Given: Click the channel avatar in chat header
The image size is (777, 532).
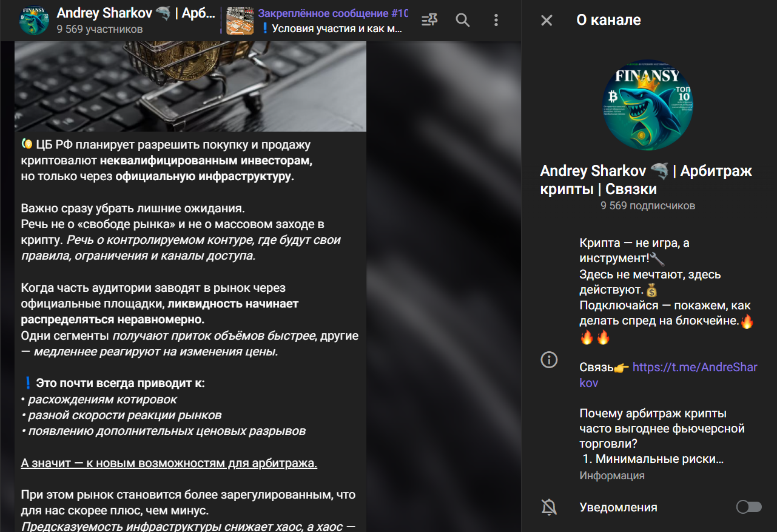Looking at the screenshot, I should pos(34,21).
